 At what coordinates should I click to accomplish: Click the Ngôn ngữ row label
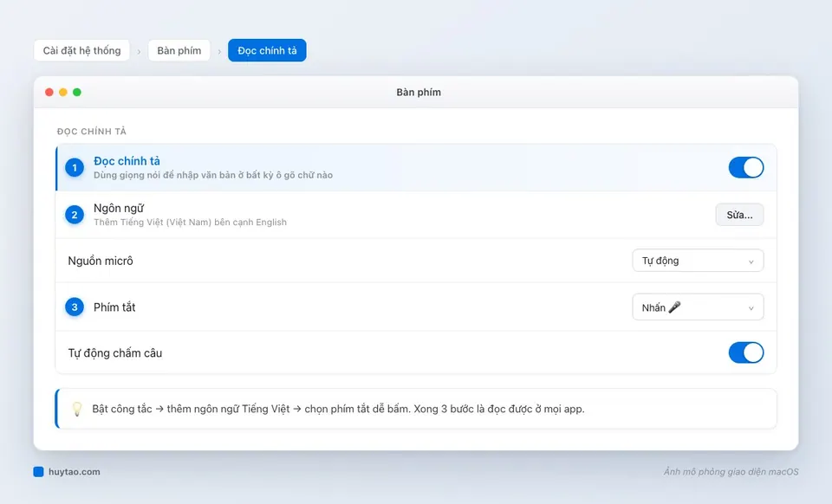tap(119, 209)
